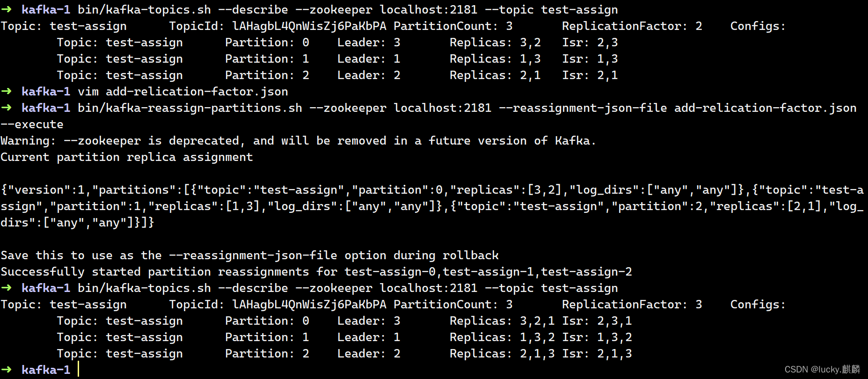Click 'Current partition replica assignment' line
This screenshot has width=868, height=379.
(127, 157)
